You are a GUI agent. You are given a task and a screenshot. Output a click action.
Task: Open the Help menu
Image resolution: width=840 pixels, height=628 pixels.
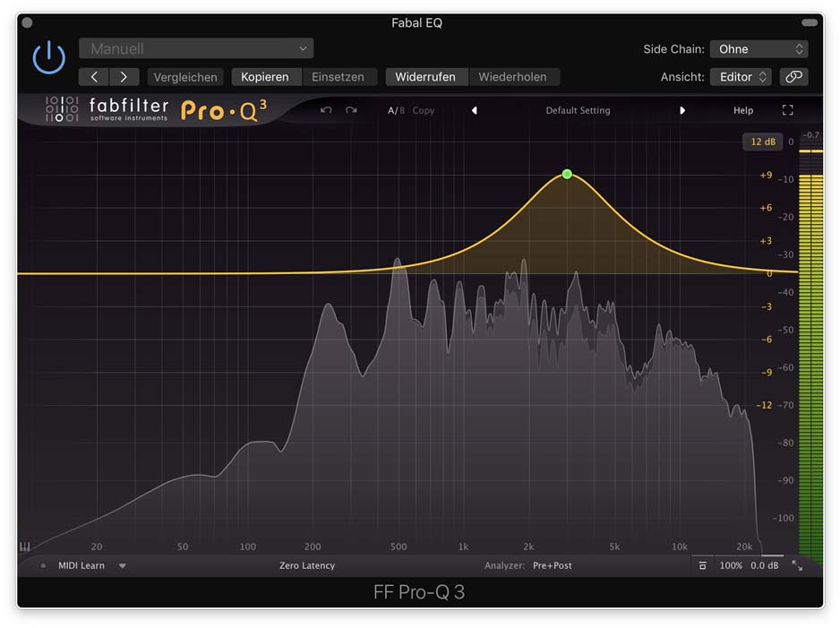(743, 110)
